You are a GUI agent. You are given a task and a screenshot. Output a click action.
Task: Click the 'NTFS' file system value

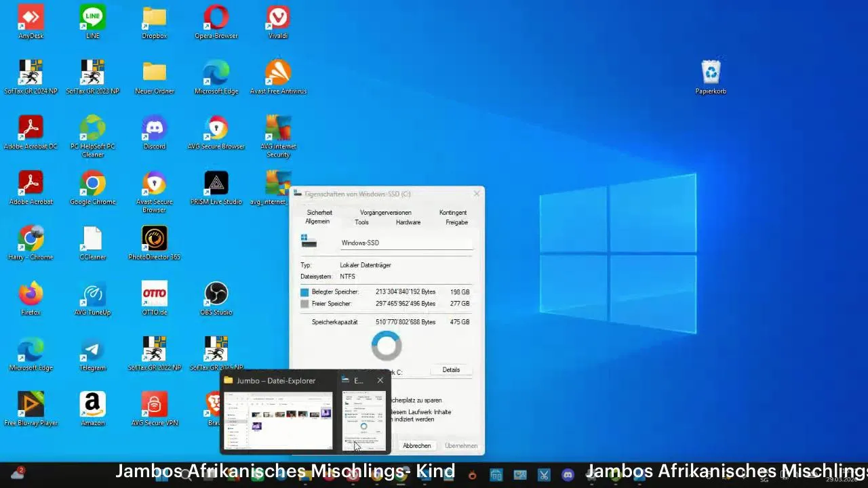tap(347, 277)
